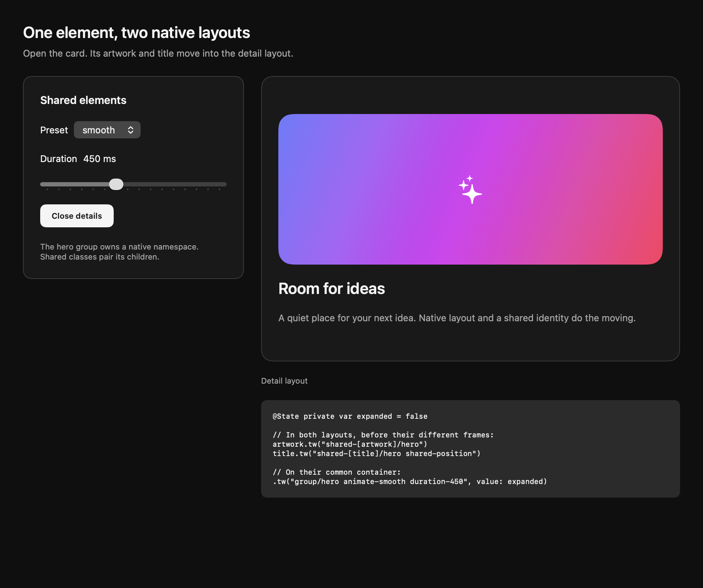The image size is (703, 588).
Task: Click the sparkles icon on artwork
Action: [x=470, y=190]
